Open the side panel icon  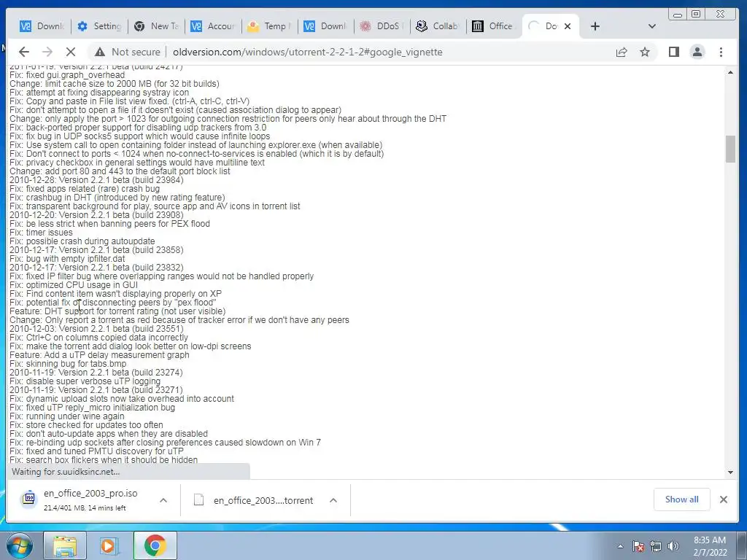coord(673,52)
